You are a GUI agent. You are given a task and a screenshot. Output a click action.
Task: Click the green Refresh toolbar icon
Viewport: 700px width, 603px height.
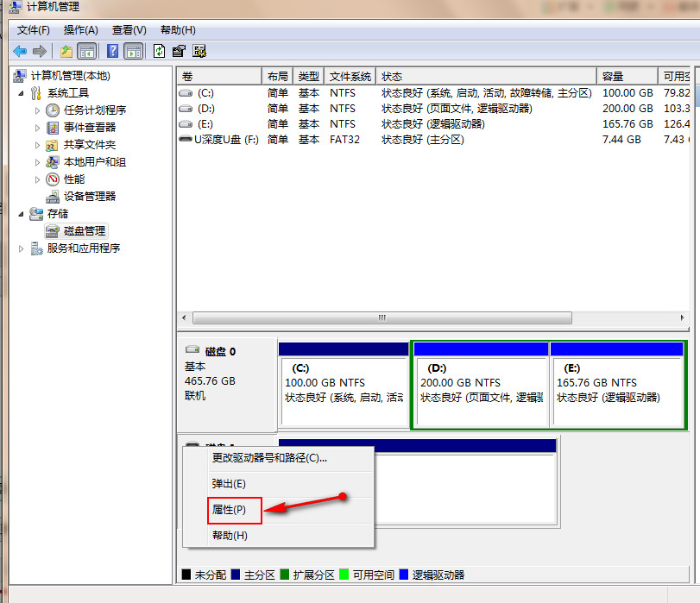tap(159, 51)
